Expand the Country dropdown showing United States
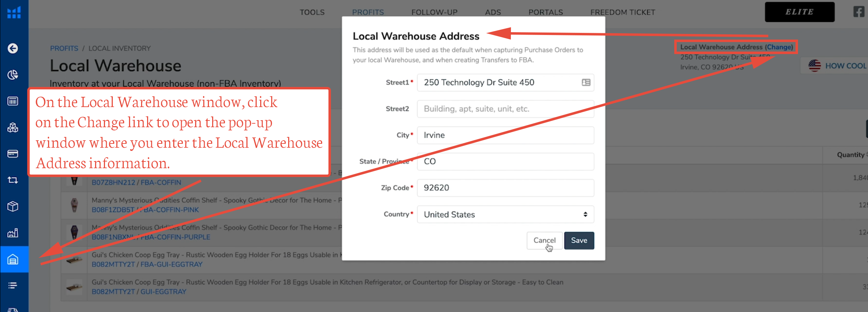868x312 pixels. 505,214
